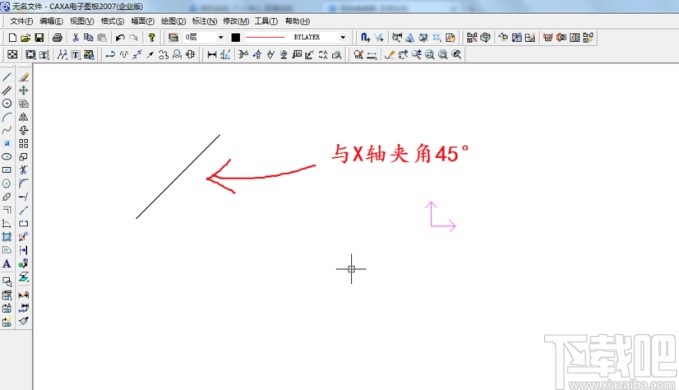679x390 pixels.
Task: Click the blue horseshoe-shaped icon
Action: coord(365,38)
